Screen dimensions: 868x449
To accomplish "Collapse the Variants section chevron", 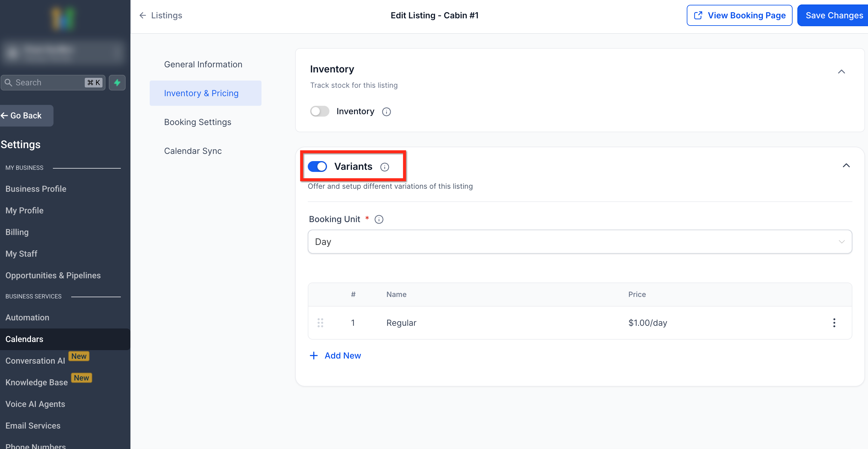I will click(846, 165).
